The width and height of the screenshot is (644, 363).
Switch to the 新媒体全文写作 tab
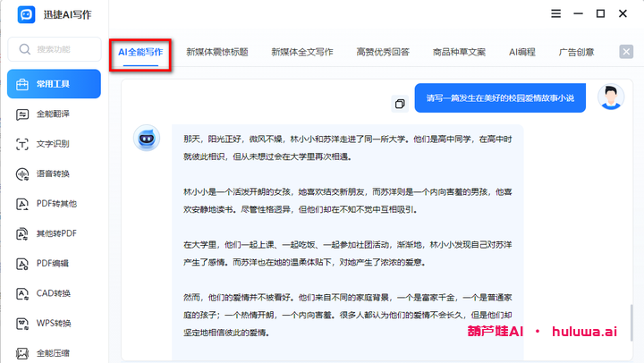click(x=302, y=52)
